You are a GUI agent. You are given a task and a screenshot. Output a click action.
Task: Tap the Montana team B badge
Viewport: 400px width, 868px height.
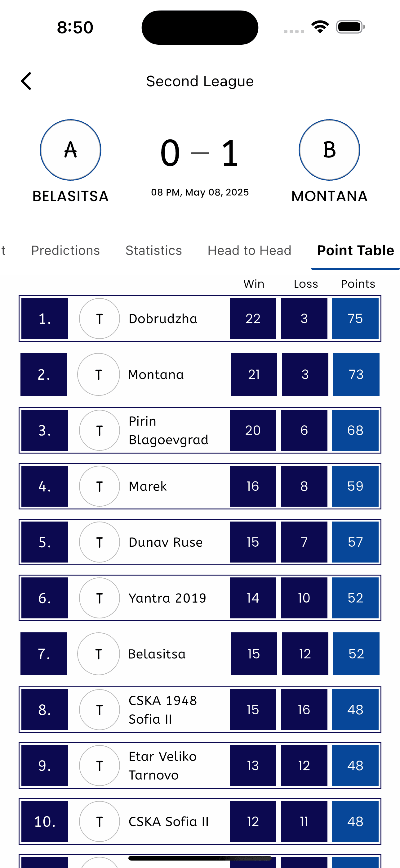click(x=329, y=150)
